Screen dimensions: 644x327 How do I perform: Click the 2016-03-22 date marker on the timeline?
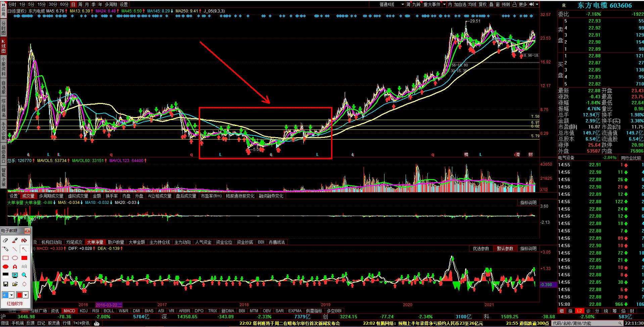click(109, 305)
